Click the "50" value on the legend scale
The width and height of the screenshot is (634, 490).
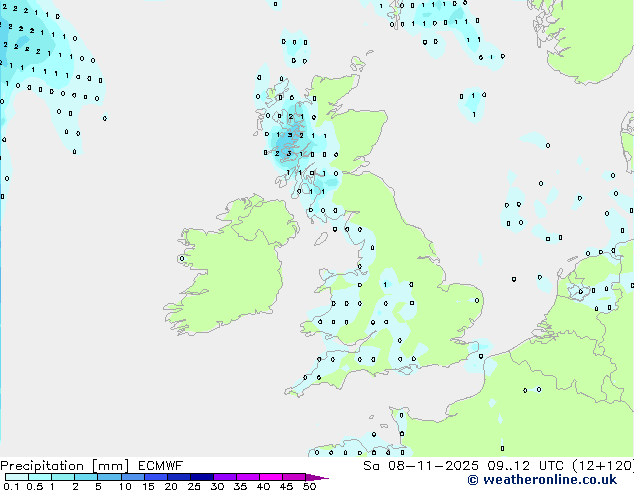[x=309, y=487]
